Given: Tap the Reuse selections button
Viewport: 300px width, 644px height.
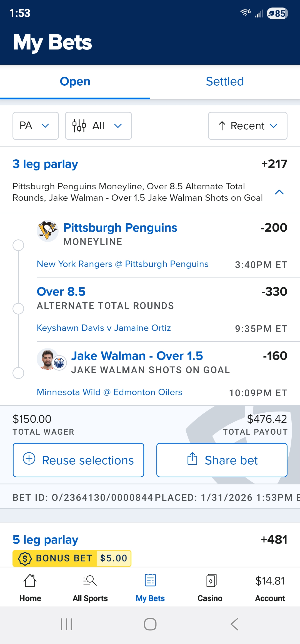Looking at the screenshot, I should pos(78,460).
